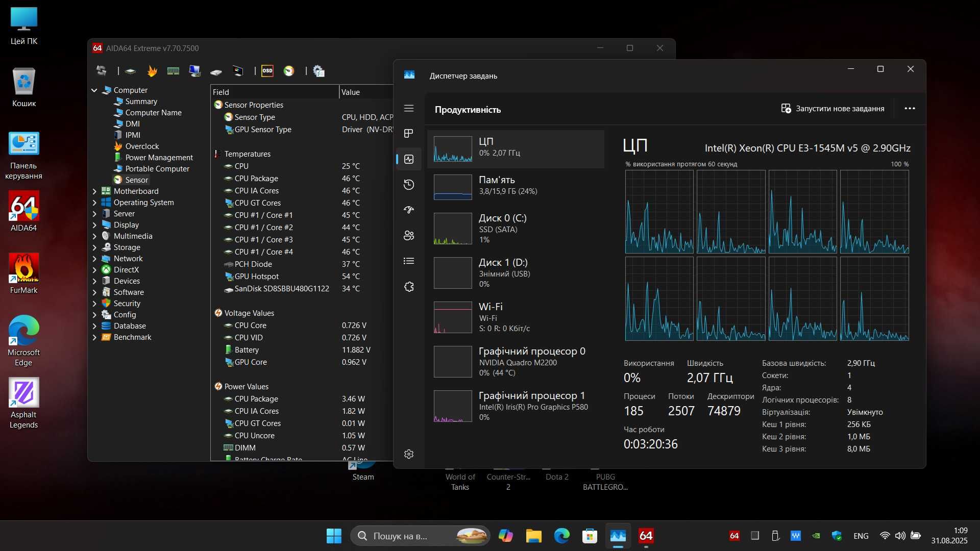Open the FurMark desktop shortcut
The width and height of the screenshot is (980, 551).
(x=23, y=274)
